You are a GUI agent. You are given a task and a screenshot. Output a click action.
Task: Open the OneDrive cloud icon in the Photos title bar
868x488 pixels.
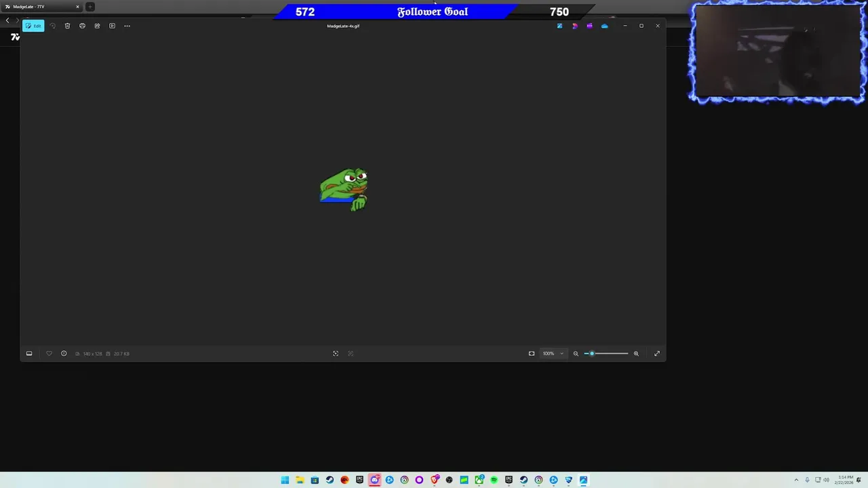click(604, 26)
